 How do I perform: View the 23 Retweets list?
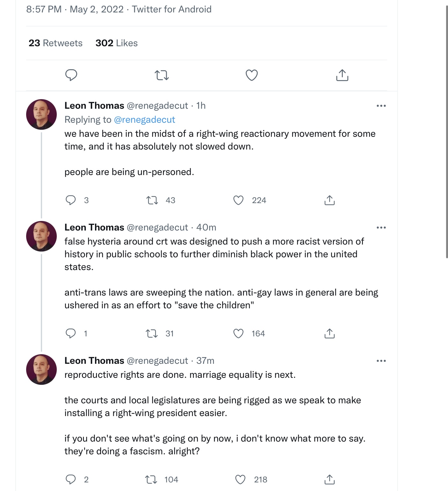point(55,43)
